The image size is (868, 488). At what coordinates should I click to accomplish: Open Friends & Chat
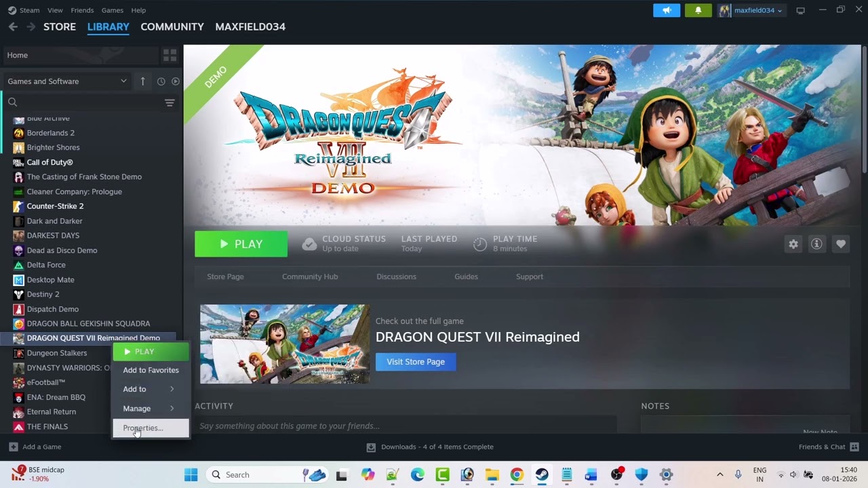[829, 447]
